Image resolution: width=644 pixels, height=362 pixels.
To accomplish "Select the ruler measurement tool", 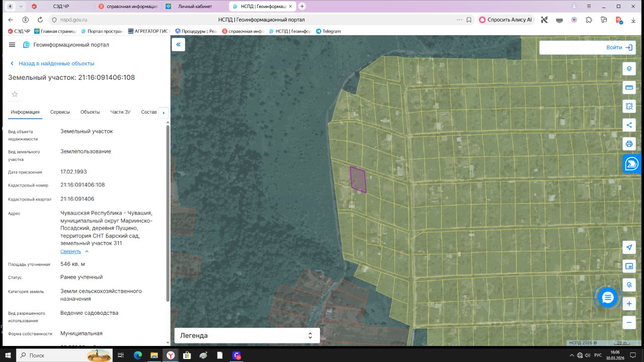I will [629, 87].
